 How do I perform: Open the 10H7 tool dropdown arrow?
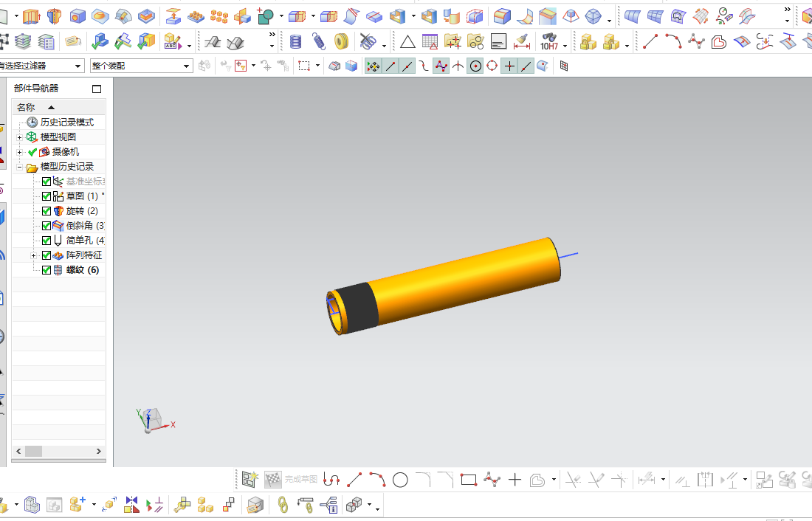pos(565,46)
